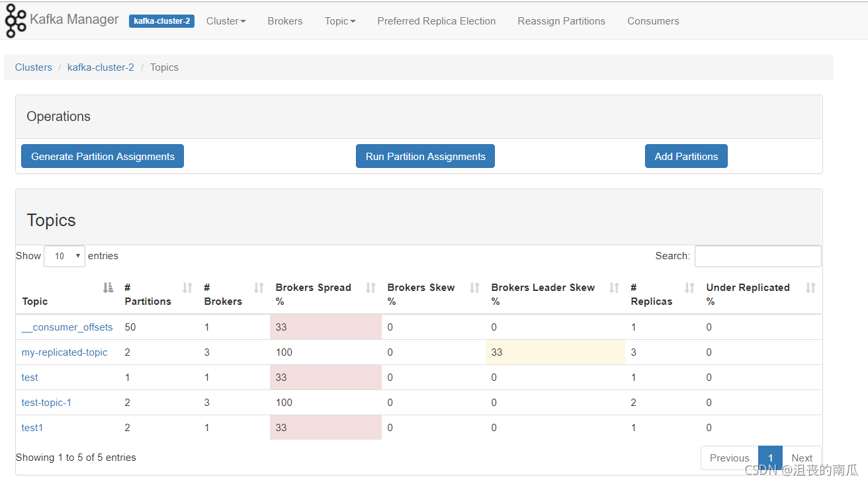Click the Topics breadcrumb text
The height and width of the screenshot is (482, 868).
(164, 67)
